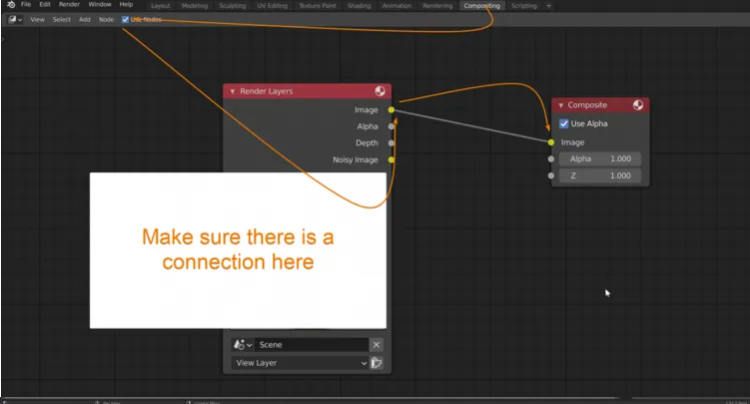This screenshot has height=404, width=750.
Task: Click the Depth output socket
Action: tap(391, 143)
